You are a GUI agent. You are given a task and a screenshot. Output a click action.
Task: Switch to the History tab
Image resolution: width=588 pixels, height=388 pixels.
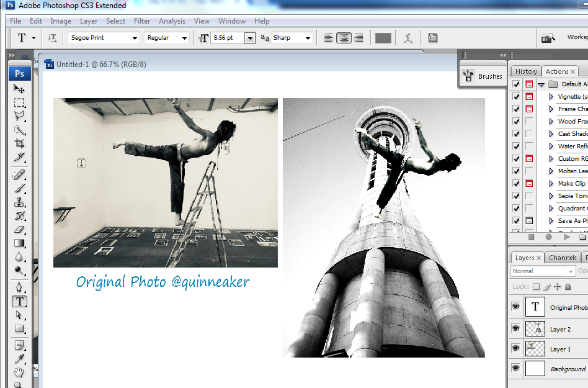tap(526, 71)
